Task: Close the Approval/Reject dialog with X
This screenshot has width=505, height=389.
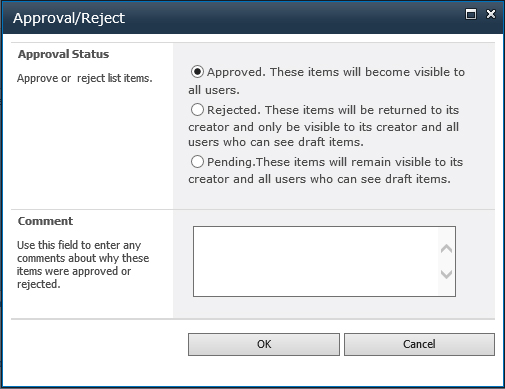Action: coord(491,14)
